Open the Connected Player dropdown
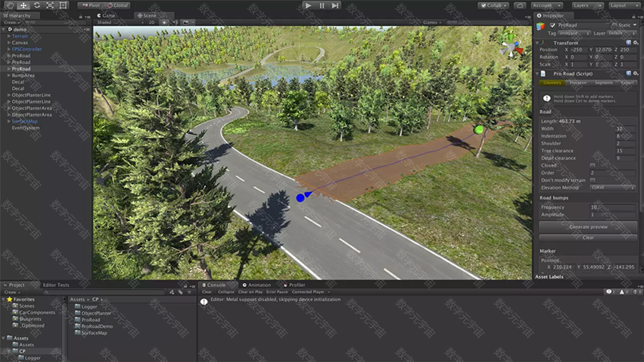644x362 pixels. [x=310, y=292]
